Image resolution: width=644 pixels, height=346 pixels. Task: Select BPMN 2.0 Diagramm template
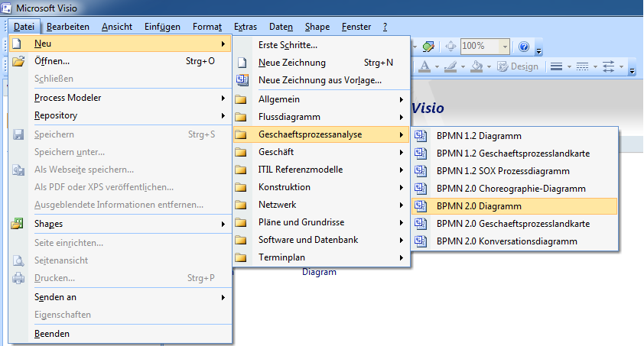pyautogui.click(x=514, y=206)
